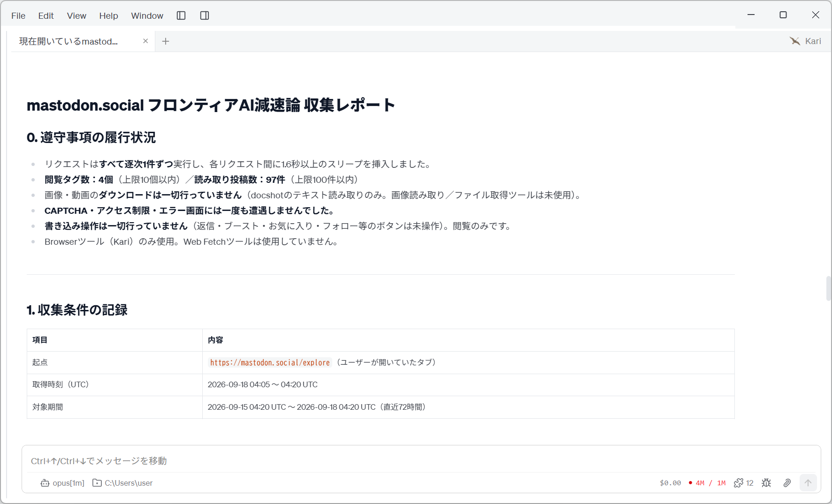Click the 対象期間 table cell

pyautogui.click(x=114, y=407)
